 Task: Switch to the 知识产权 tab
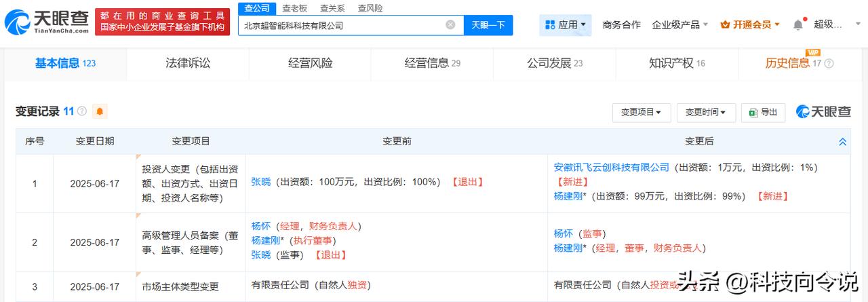(677, 64)
